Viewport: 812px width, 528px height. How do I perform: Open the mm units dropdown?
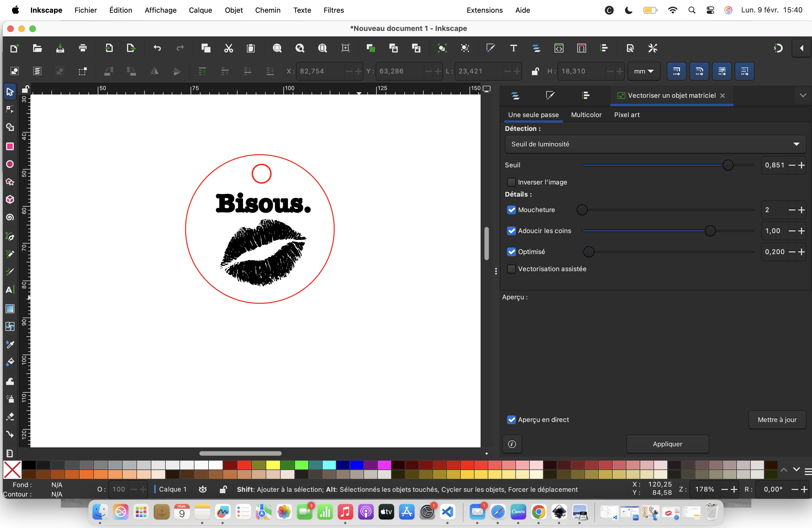[644, 71]
